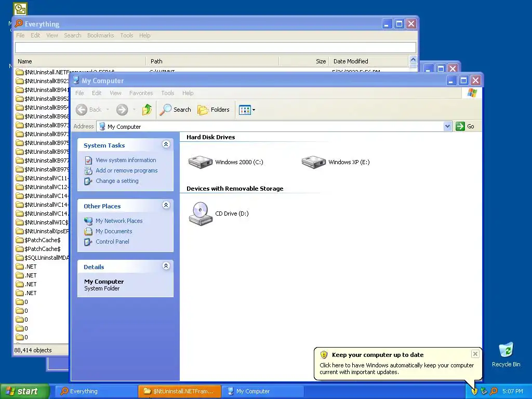Open Tools menu in Everything window
Image resolution: width=532 pixels, height=399 pixels.
[x=127, y=35]
